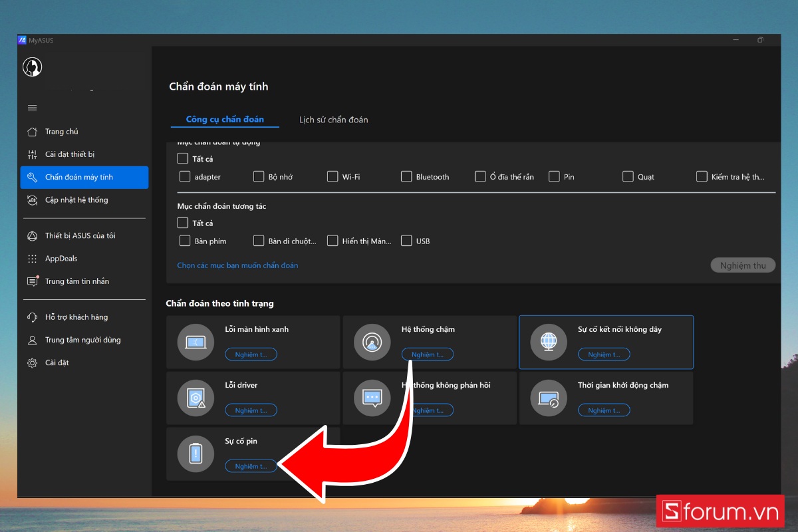Switch to Lịch sử chẩn đoán tab
The width and height of the screenshot is (798, 532).
333,120
